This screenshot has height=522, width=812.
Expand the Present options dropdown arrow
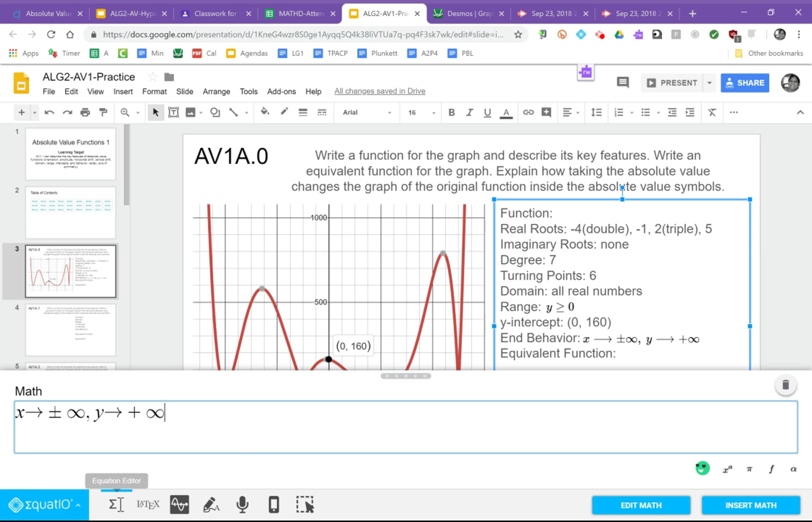[709, 83]
